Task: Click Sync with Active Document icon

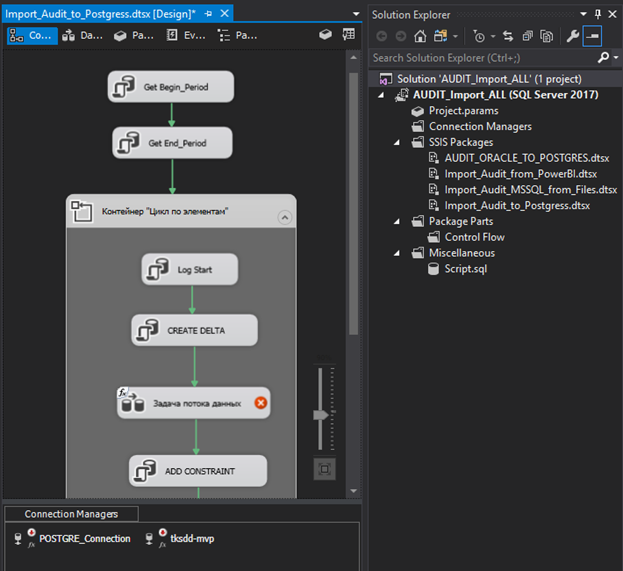Action: click(508, 36)
